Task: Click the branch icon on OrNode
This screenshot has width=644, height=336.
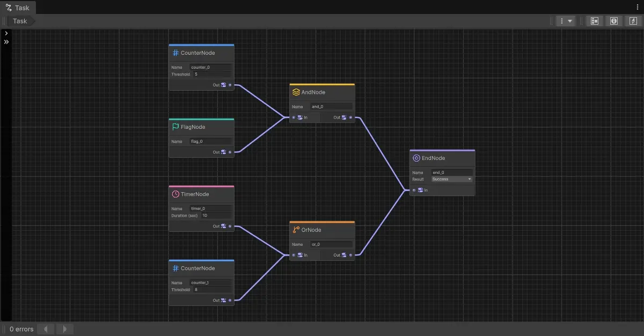Action: pos(296,230)
